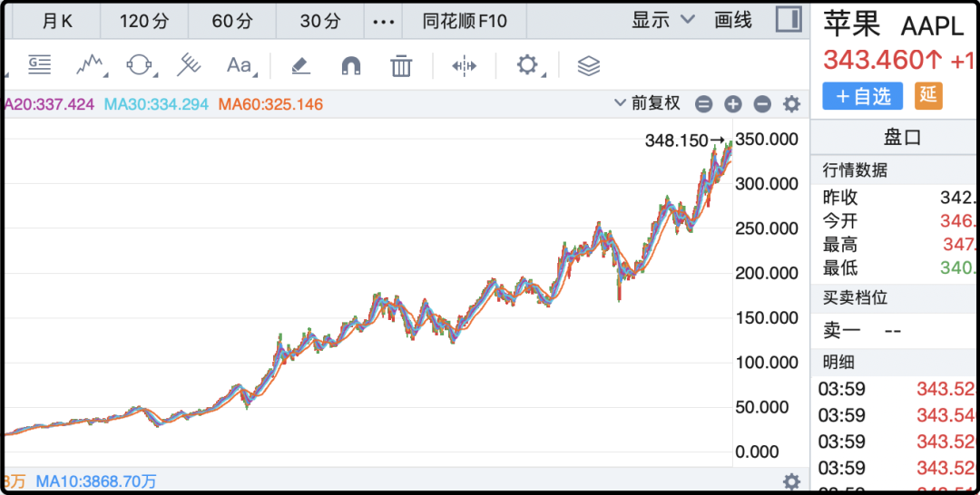Click the 最低 row label
Image resolution: width=980 pixels, height=495 pixels.
point(840,268)
